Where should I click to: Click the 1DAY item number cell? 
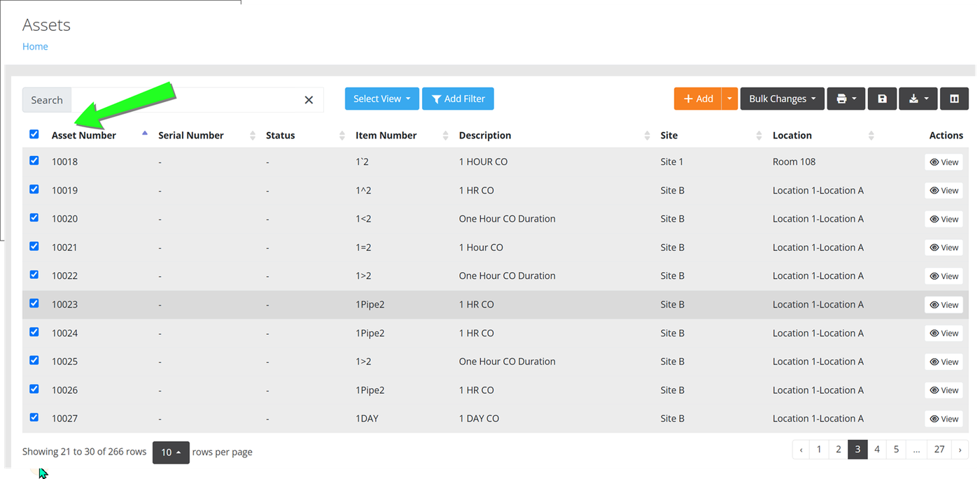(367, 419)
